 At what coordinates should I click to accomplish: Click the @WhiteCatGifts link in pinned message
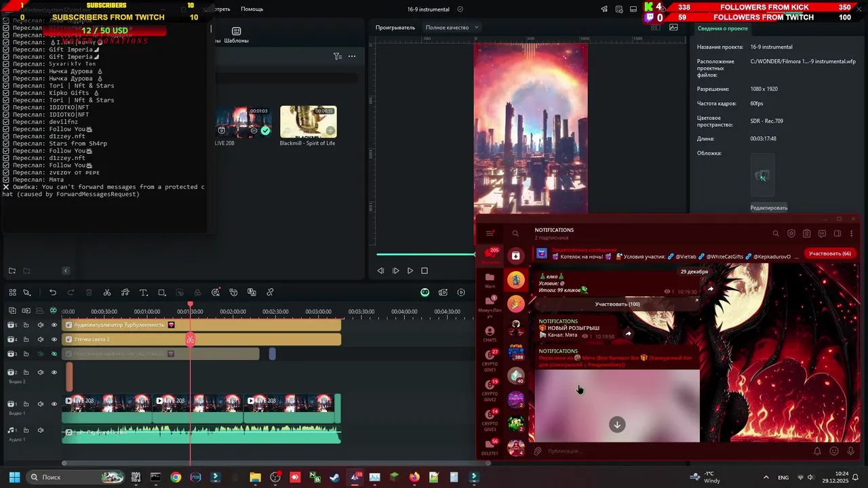tap(725, 257)
